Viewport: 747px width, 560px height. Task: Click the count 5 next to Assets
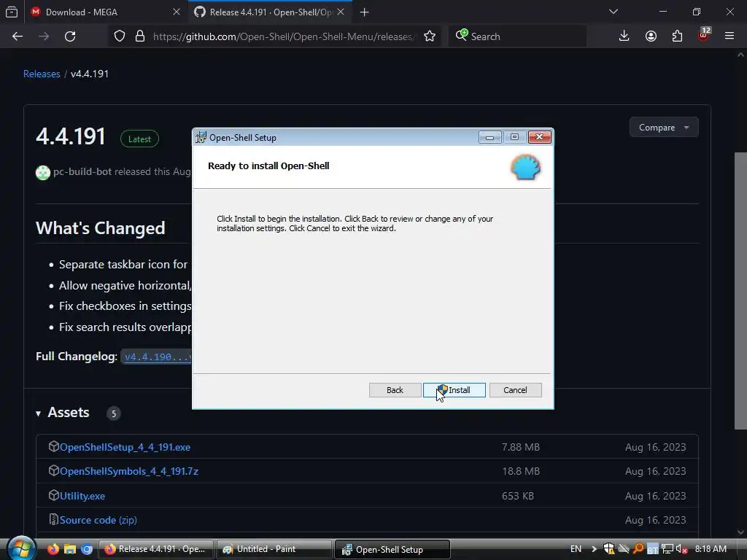(x=113, y=413)
